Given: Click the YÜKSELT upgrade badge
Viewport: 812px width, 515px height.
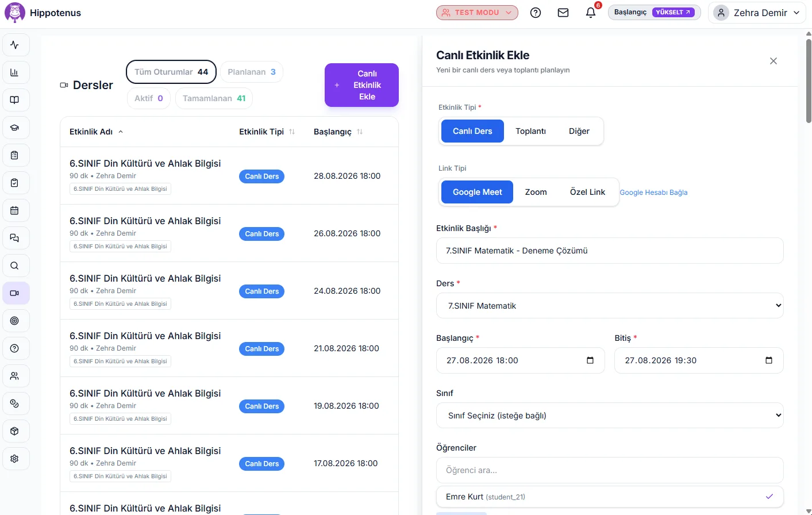Looking at the screenshot, I should coord(673,12).
